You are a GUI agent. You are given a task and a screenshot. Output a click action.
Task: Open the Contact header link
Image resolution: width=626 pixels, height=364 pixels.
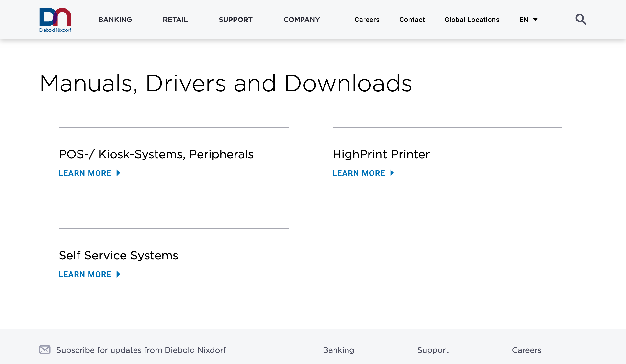412,20
